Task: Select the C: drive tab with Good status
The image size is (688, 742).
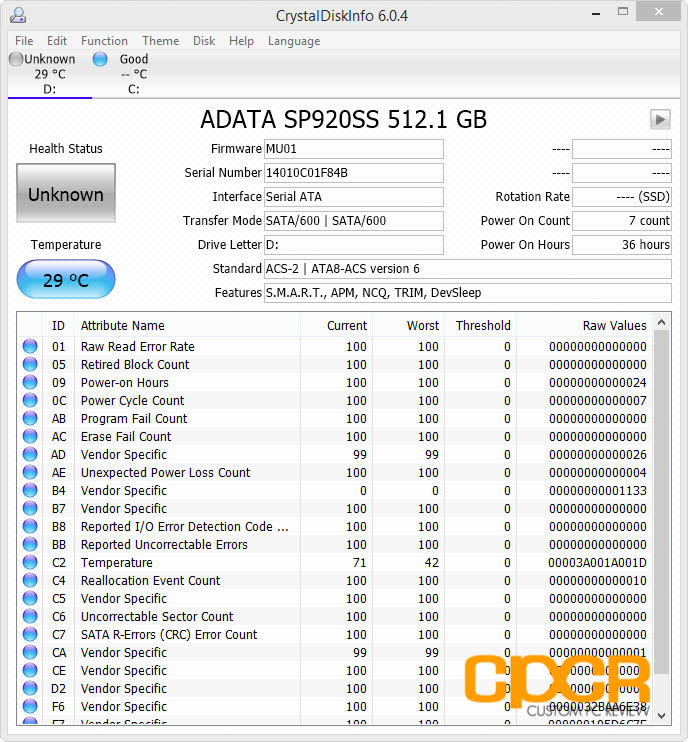Action: click(x=134, y=74)
